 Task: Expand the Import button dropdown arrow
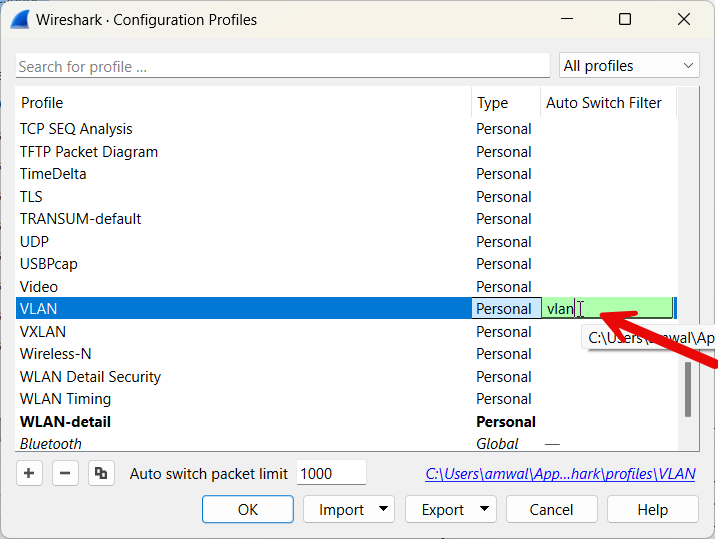(x=384, y=509)
